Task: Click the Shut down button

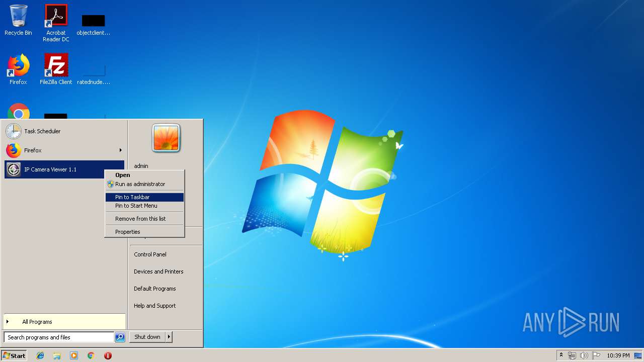Action: pyautogui.click(x=147, y=337)
